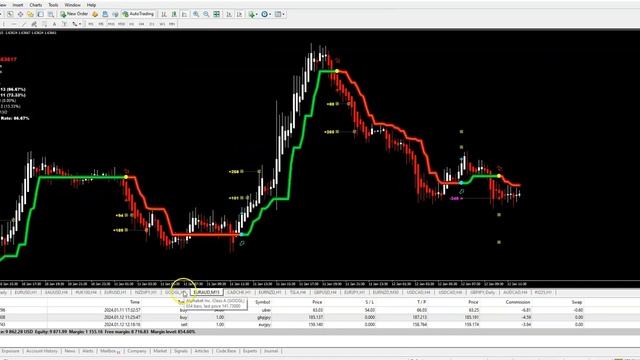Image resolution: width=640 pixels, height=360 pixels.
Task: Open the TSLA,H4 chart tab
Action: pyautogui.click(x=298, y=292)
